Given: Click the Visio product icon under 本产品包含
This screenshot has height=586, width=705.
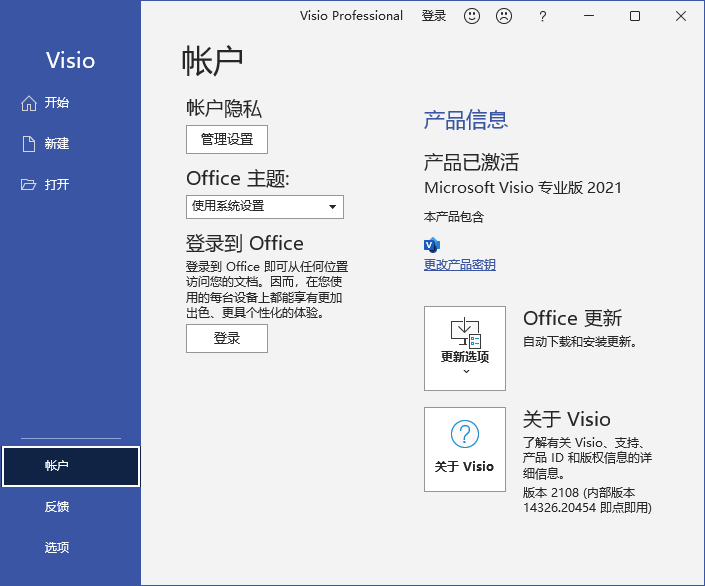Looking at the screenshot, I should pos(432,245).
